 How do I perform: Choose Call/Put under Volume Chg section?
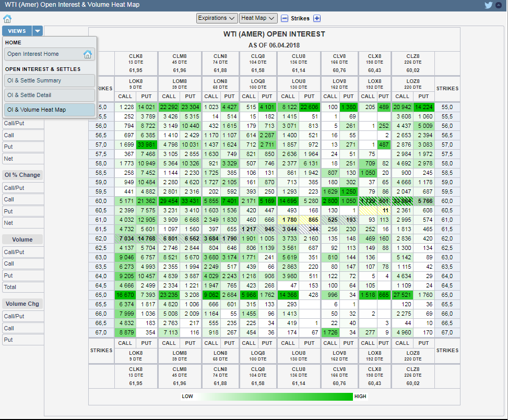click(x=16, y=316)
